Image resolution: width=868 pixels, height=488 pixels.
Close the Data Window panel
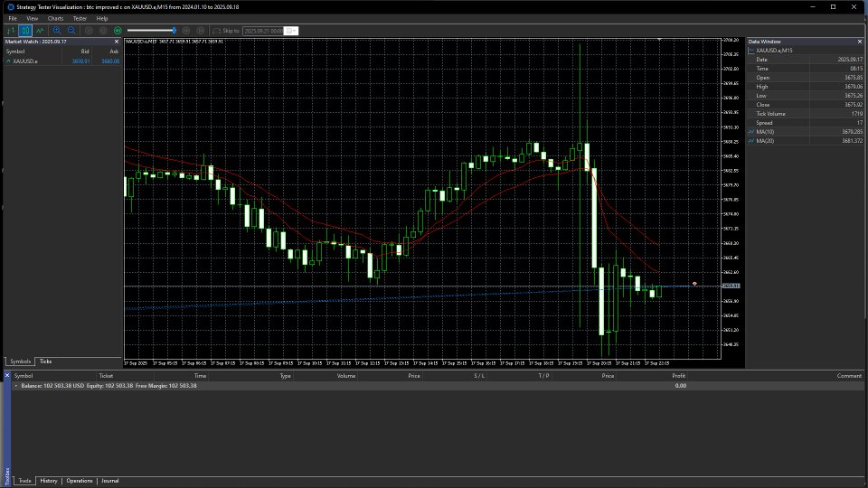(860, 42)
